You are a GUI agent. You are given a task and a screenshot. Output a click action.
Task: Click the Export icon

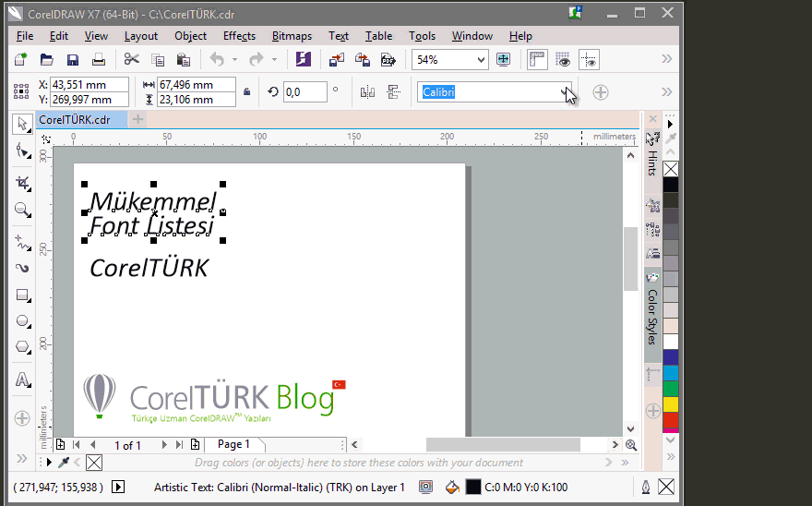(363, 60)
